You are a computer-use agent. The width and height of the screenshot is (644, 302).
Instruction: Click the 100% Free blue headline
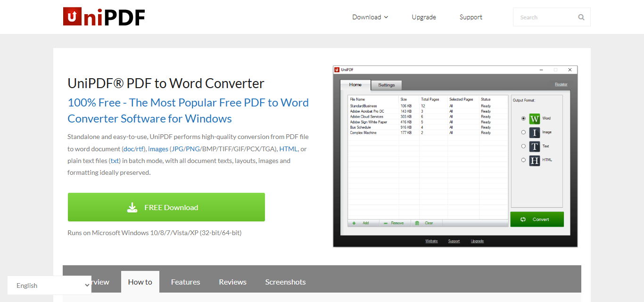click(x=188, y=110)
